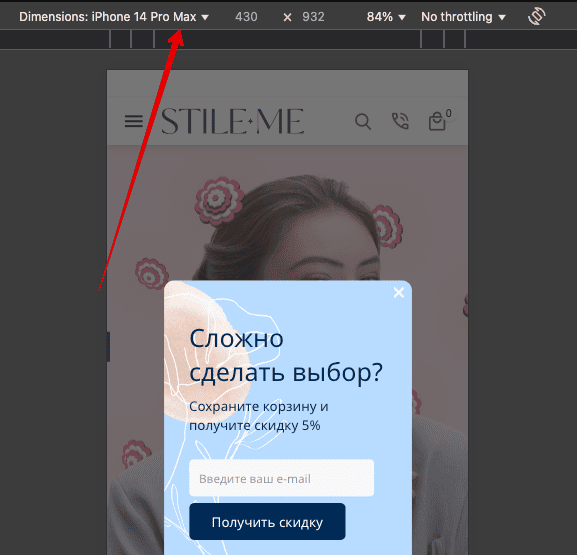Close the discount popup with the X

pos(399,293)
